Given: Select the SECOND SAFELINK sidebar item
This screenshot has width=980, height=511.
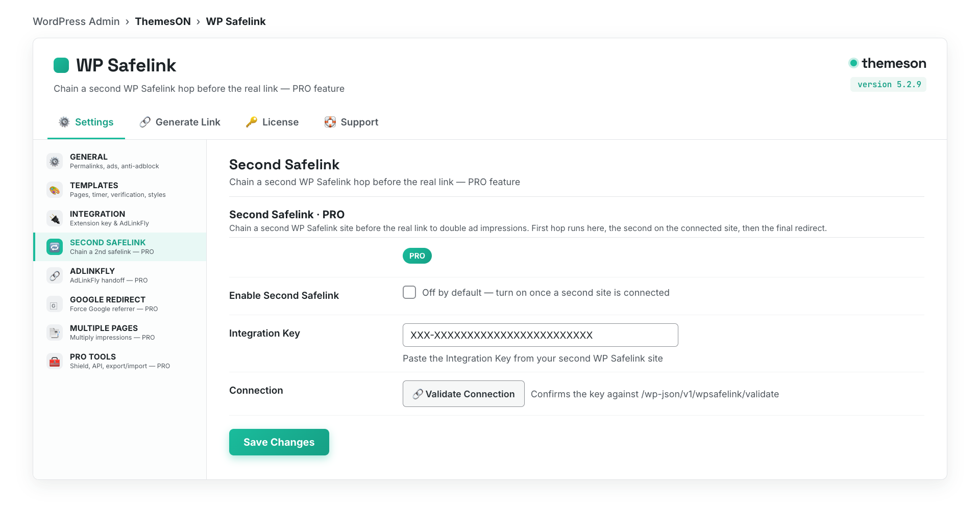Looking at the screenshot, I should [x=120, y=247].
